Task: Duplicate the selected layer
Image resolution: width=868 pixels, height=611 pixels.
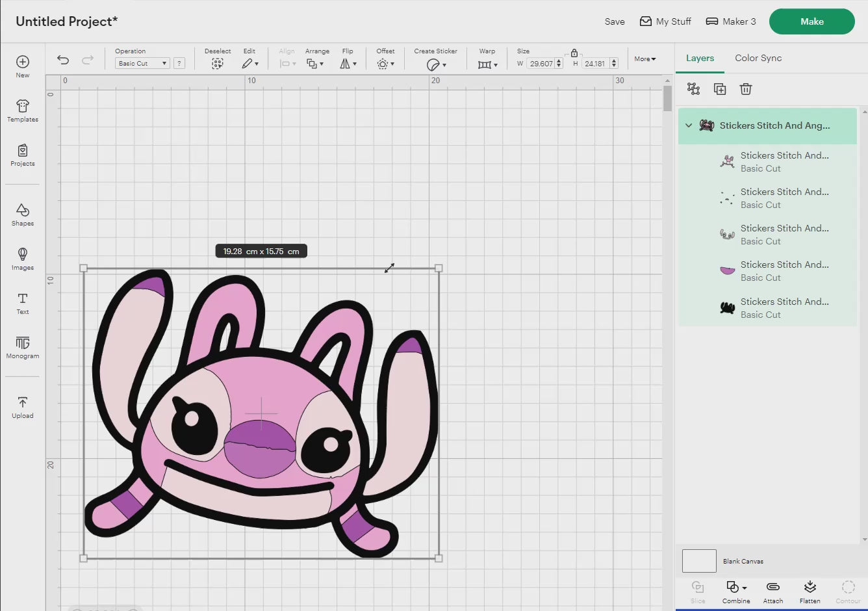Action: (x=720, y=89)
